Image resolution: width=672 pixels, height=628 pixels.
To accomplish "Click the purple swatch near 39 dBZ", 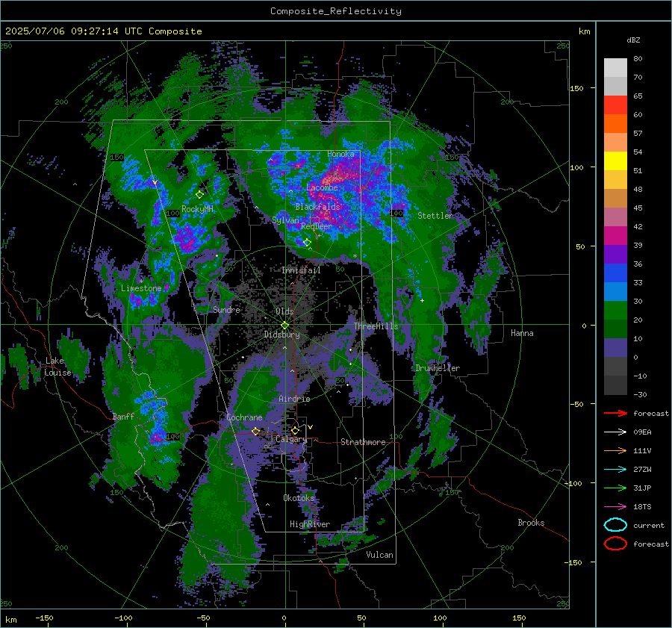I will click(615, 254).
